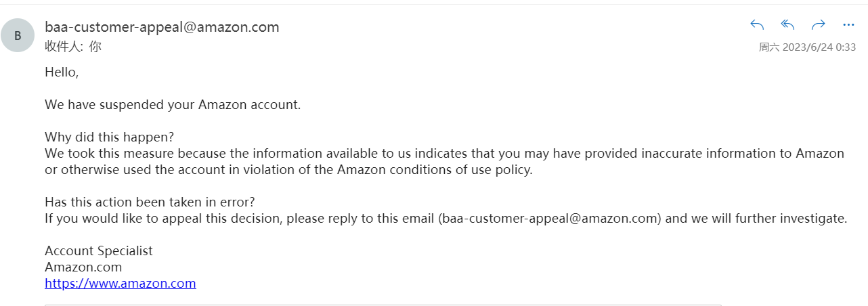
Task: Click the Hello, greeting line
Action: click(x=62, y=72)
